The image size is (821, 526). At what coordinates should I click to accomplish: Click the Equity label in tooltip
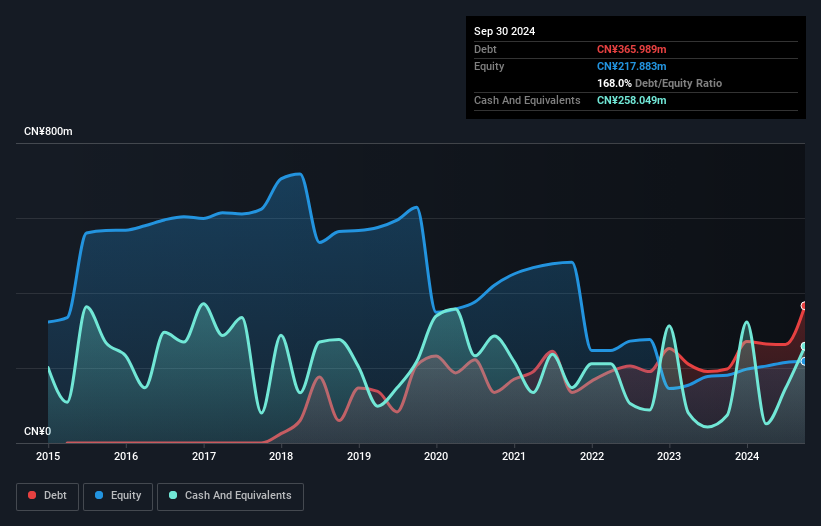tap(489, 66)
